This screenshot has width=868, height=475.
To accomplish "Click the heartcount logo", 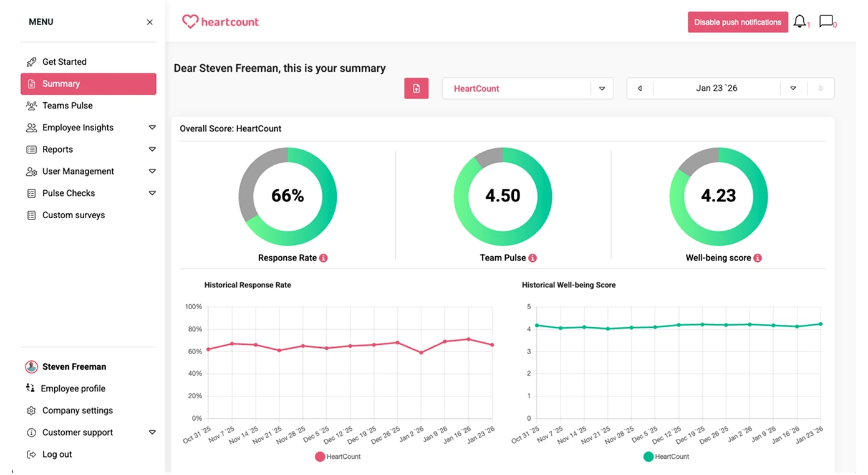I will tap(221, 22).
